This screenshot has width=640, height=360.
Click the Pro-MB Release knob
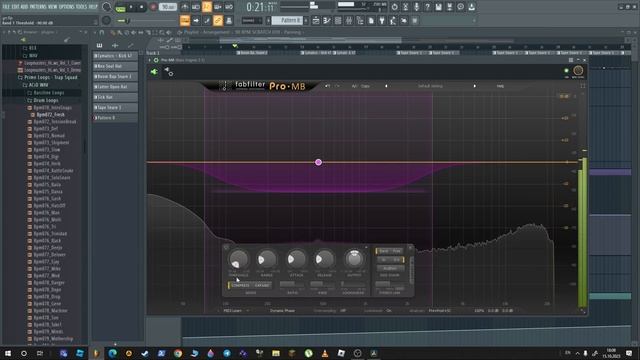324,259
